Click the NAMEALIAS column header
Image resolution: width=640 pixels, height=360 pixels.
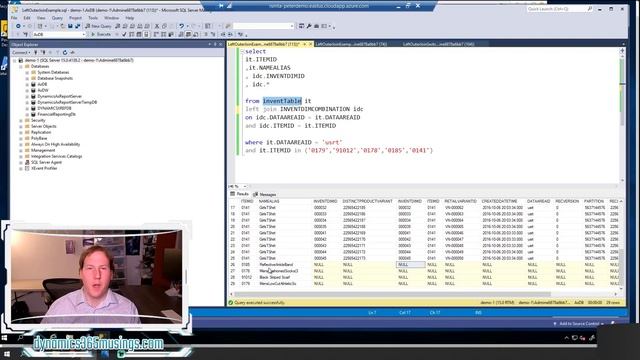tap(269, 201)
